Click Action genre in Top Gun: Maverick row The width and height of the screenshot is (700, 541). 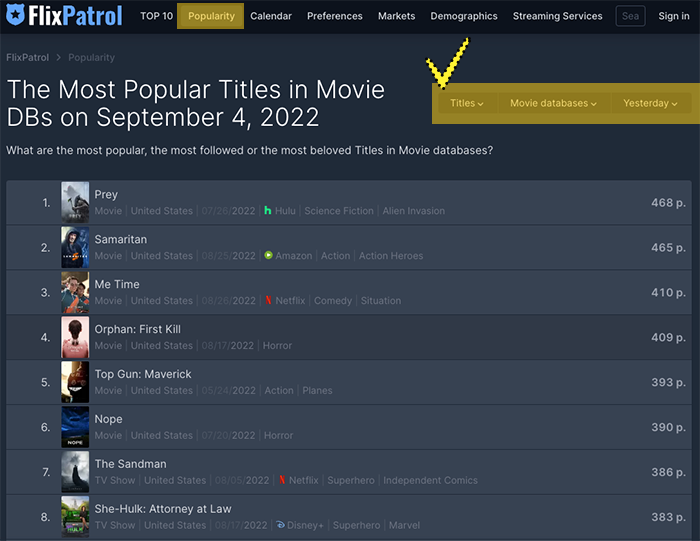(x=279, y=391)
